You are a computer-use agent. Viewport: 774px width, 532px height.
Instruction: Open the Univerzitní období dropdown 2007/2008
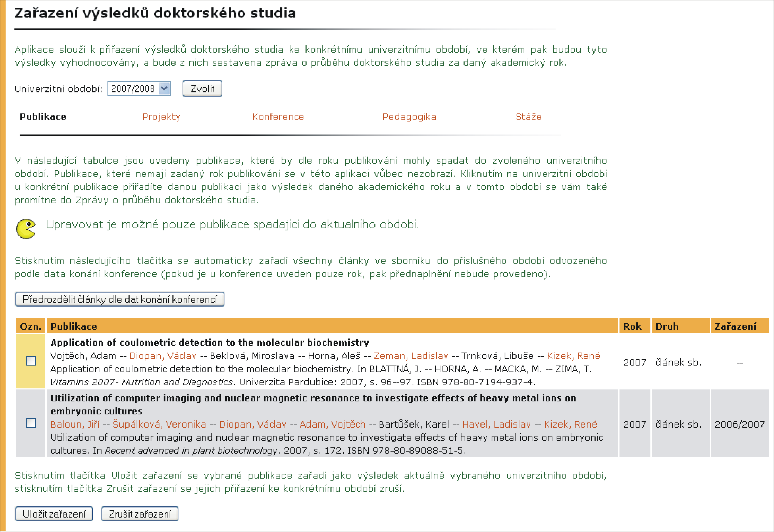139,88
